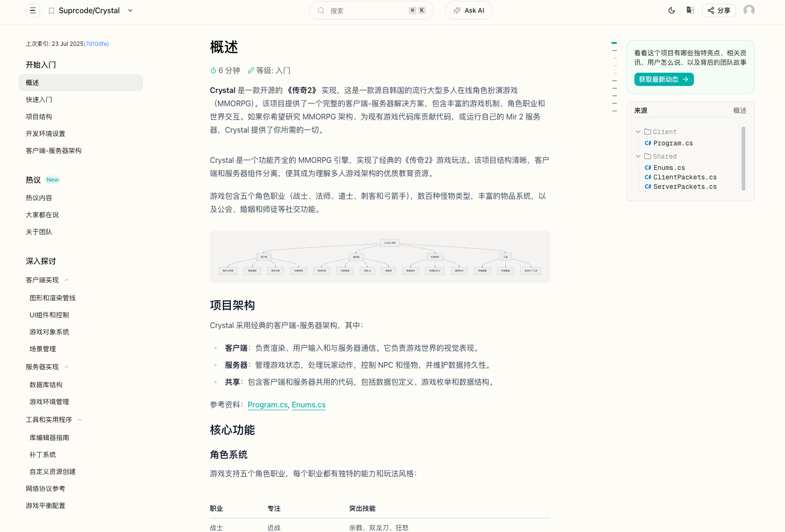Collapse the 服务器实现 sidebar section
The width and height of the screenshot is (785, 532).
(x=67, y=367)
